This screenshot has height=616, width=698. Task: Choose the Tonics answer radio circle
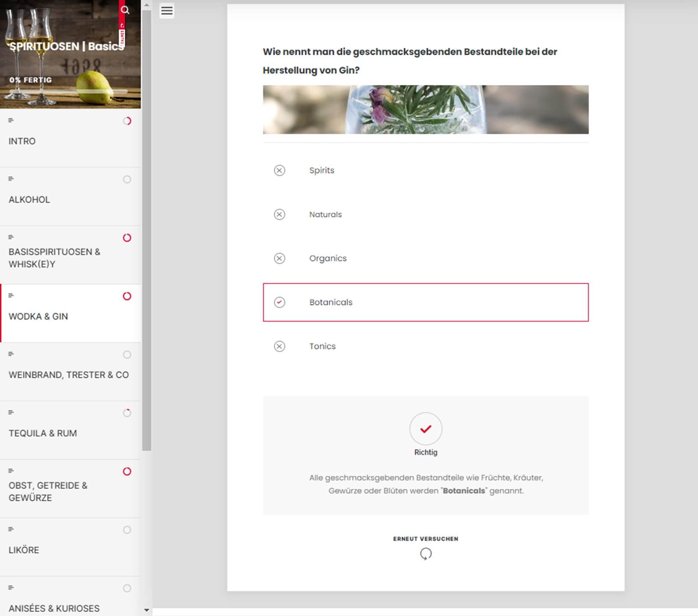coord(279,346)
